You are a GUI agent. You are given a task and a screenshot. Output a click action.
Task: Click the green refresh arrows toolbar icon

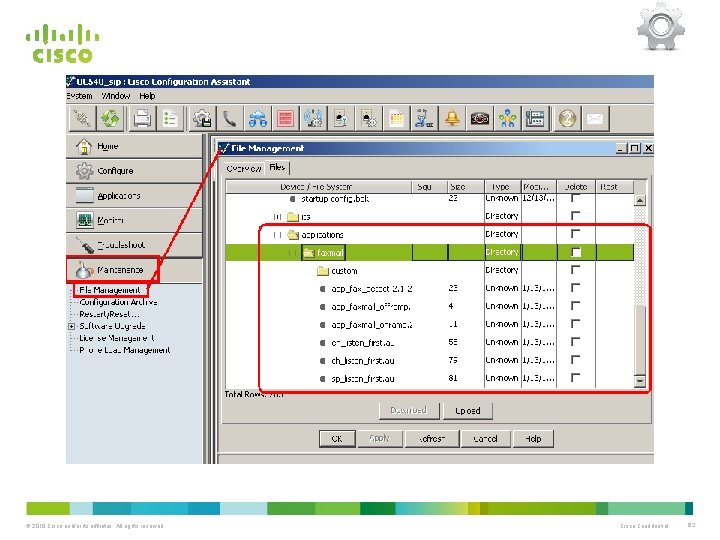coord(110,119)
